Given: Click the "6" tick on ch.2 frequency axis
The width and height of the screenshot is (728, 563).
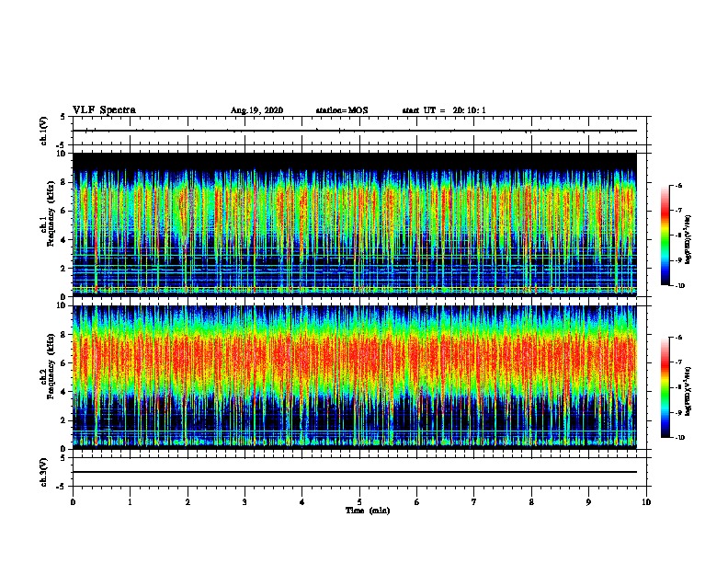Looking at the screenshot, I should click(x=64, y=363).
